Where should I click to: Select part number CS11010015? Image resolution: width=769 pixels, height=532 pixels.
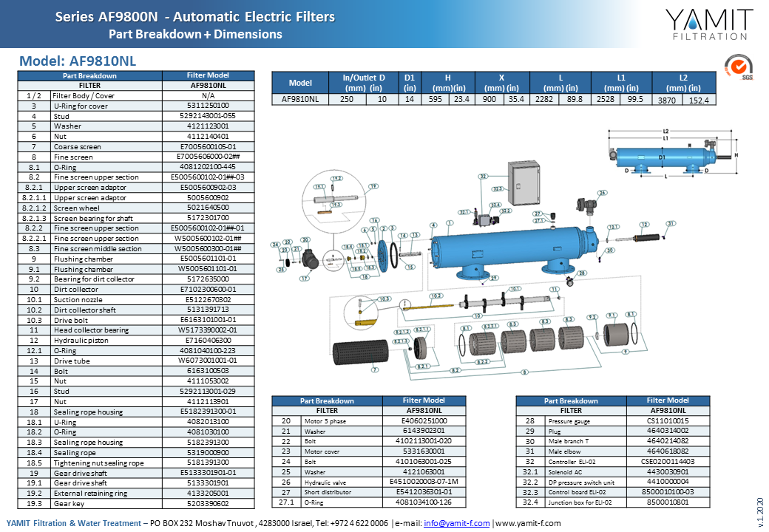pyautogui.click(x=668, y=421)
